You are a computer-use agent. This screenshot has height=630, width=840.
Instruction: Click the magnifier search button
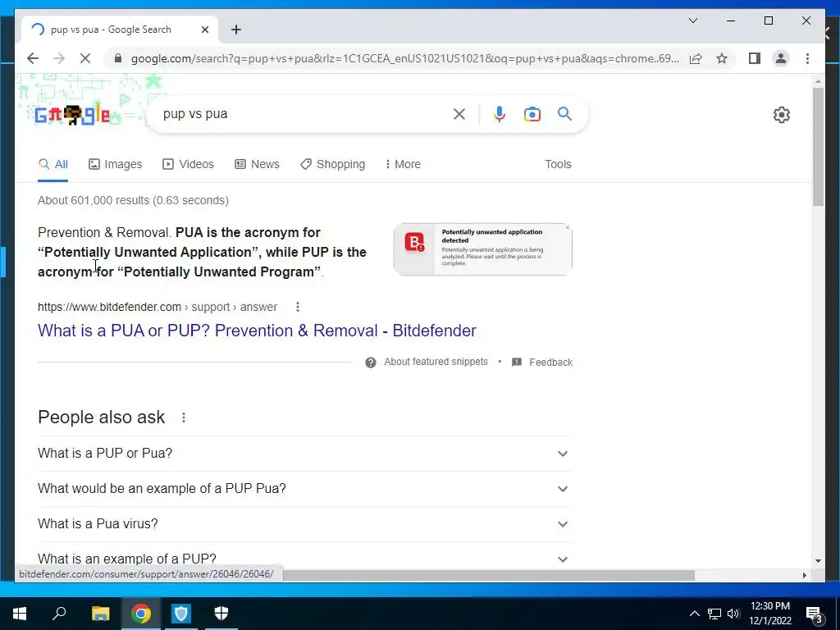tap(564, 113)
